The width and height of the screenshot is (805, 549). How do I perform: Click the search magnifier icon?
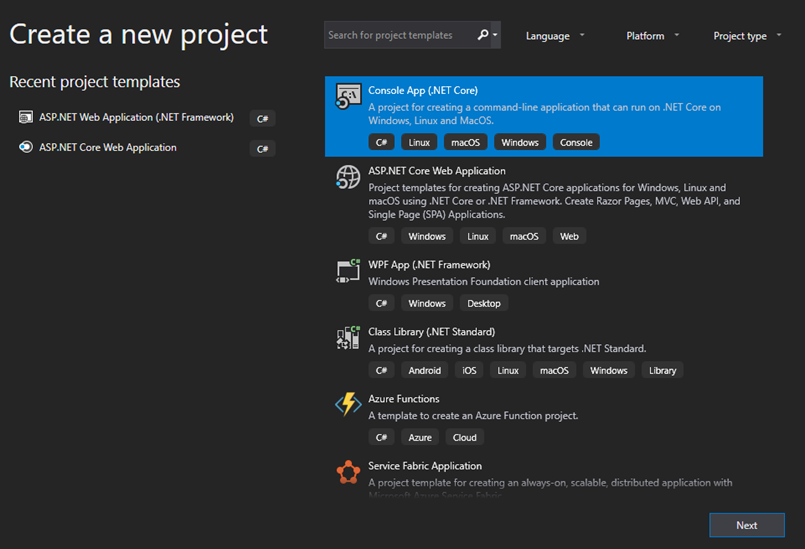[x=483, y=35]
